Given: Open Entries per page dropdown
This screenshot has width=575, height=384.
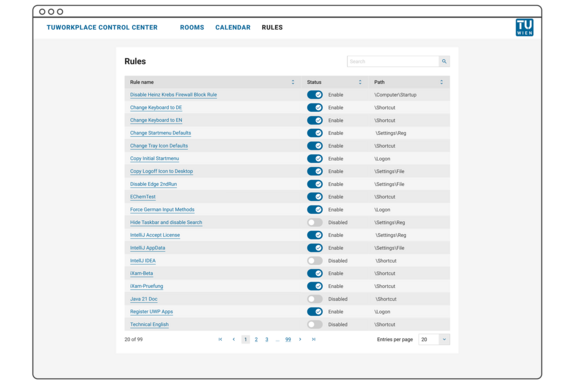Looking at the screenshot, I should pyautogui.click(x=434, y=339).
